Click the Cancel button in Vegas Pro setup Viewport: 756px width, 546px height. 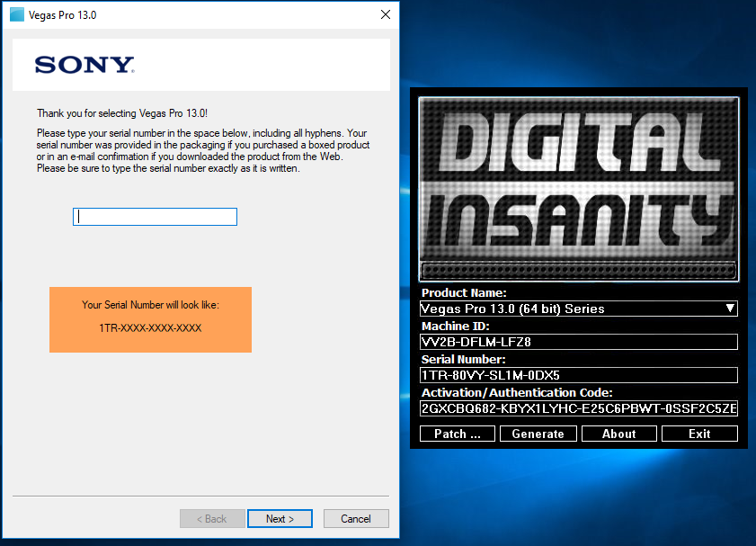pyautogui.click(x=356, y=518)
